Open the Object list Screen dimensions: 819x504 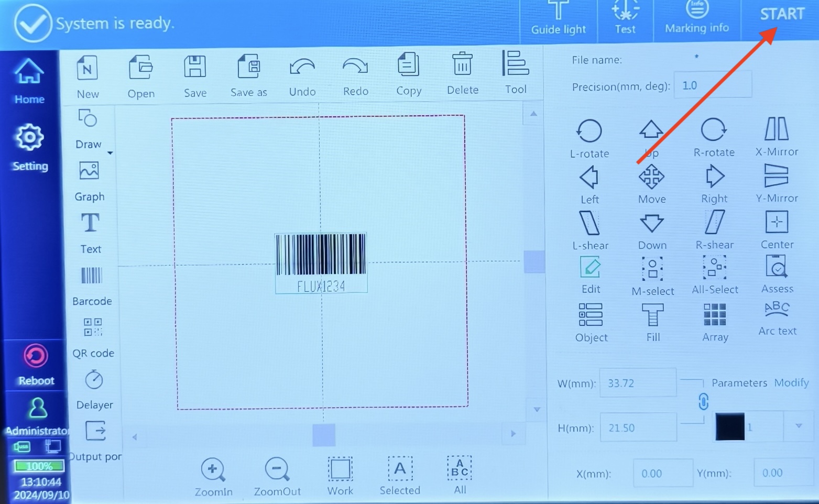(x=591, y=323)
